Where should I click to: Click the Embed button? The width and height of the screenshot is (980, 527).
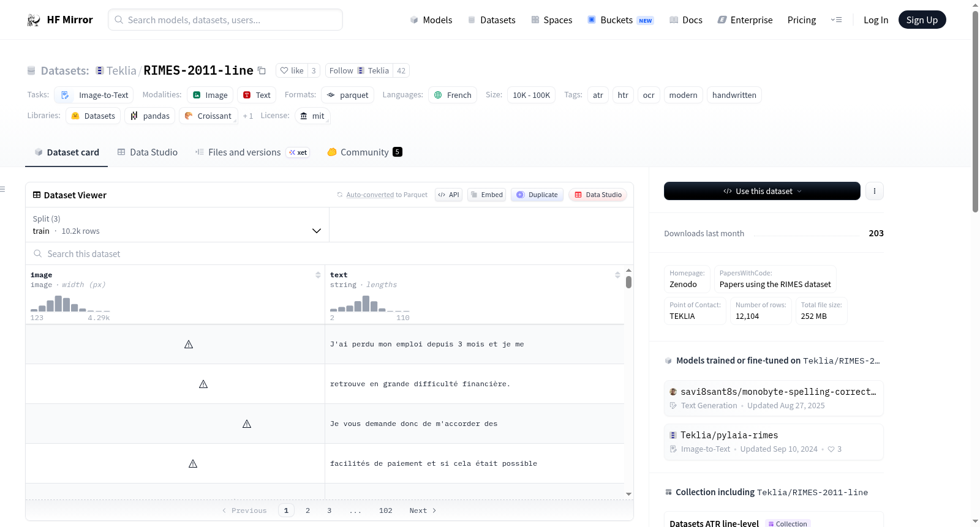[x=486, y=195]
